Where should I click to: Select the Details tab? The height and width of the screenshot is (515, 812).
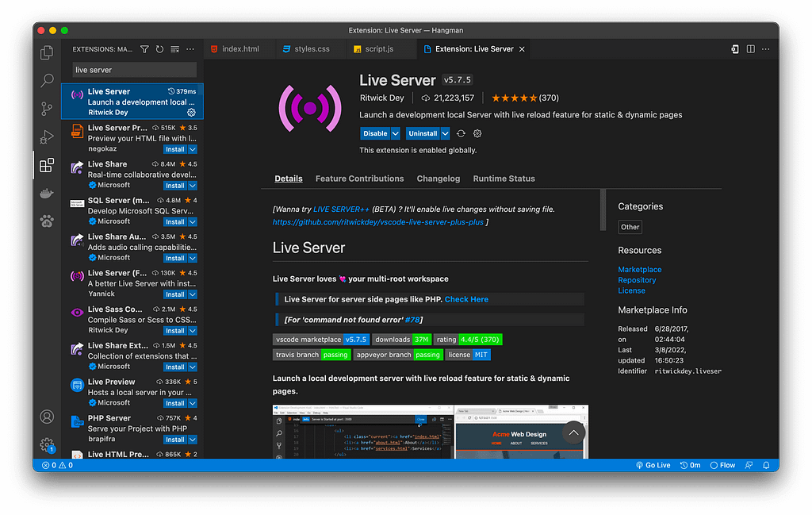289,179
